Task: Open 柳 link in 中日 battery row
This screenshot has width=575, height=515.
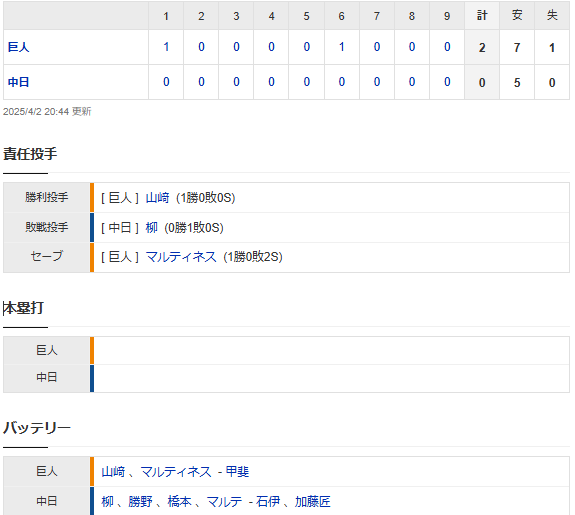Action: [107, 501]
